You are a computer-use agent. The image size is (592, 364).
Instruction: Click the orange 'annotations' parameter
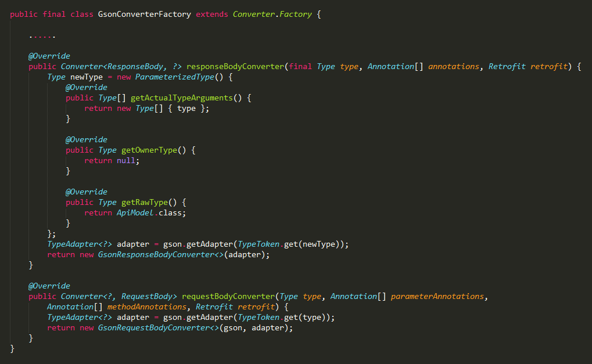pos(453,66)
